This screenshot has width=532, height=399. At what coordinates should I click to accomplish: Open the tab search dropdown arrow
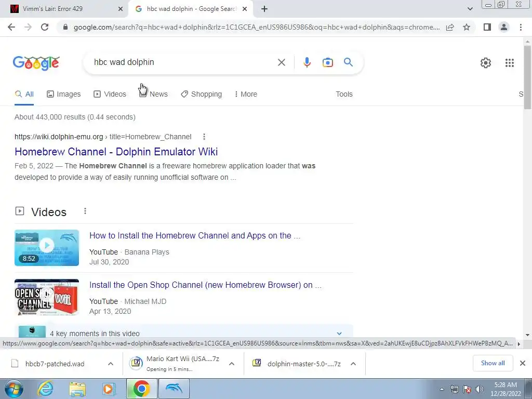tap(470, 9)
